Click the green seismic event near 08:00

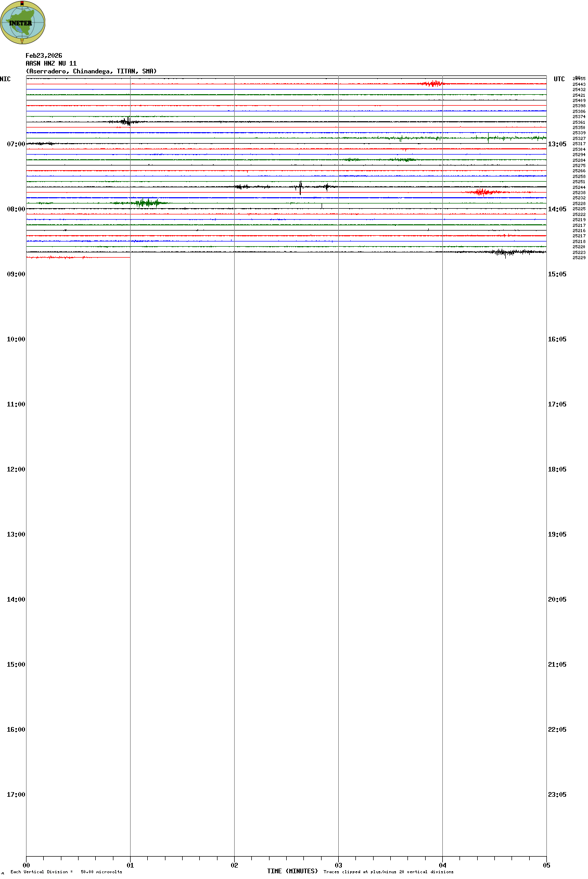[x=147, y=202]
